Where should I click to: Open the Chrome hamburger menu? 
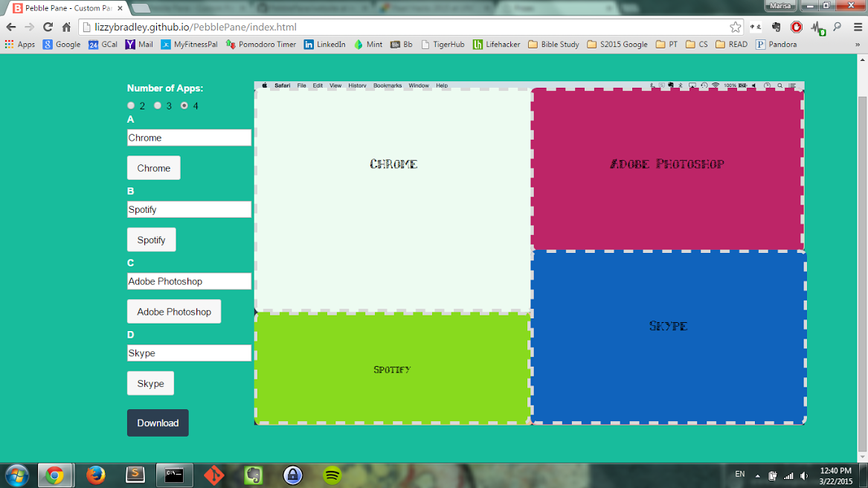[858, 27]
